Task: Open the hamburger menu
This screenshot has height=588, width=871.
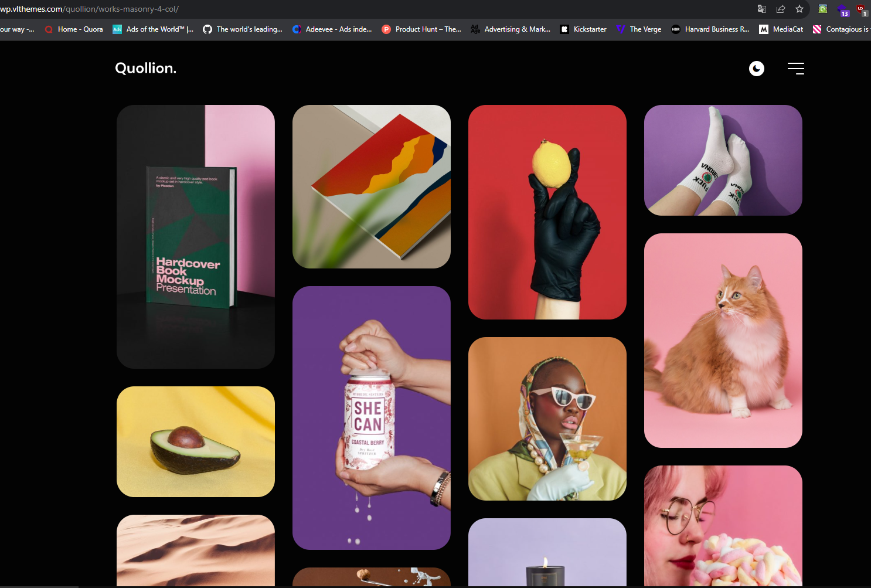Action: click(796, 69)
